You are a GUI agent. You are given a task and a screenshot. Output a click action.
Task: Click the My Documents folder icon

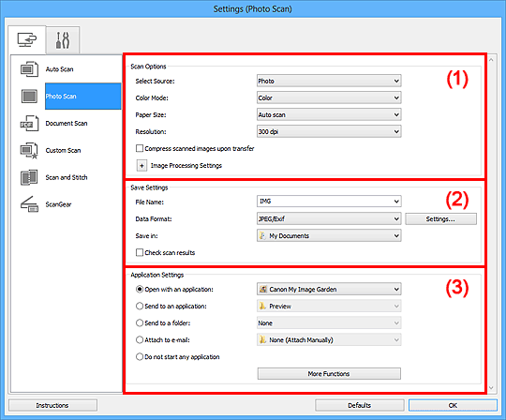tap(263, 235)
